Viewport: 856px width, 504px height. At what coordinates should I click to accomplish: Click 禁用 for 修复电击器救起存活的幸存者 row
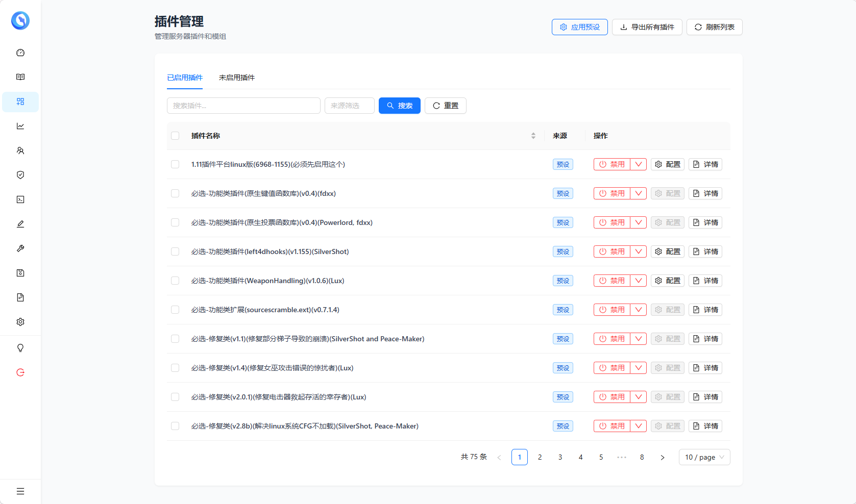tap(612, 397)
